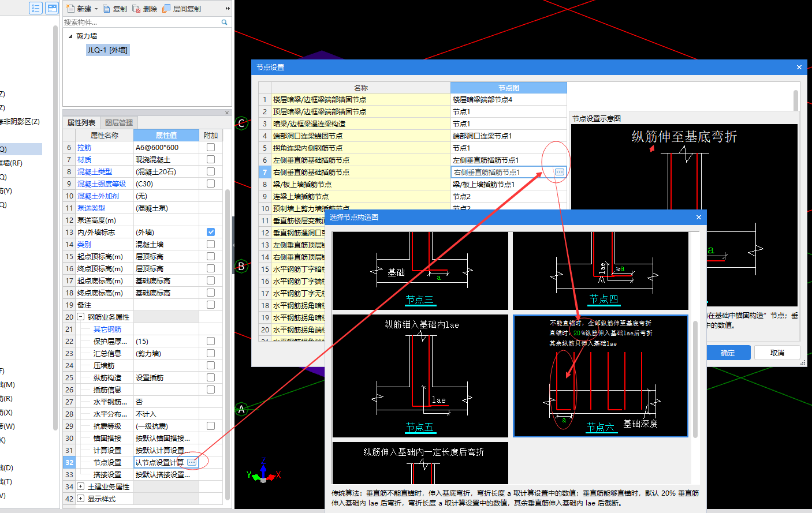Click 取消 in 节点设置 dialog

pyautogui.click(x=777, y=353)
